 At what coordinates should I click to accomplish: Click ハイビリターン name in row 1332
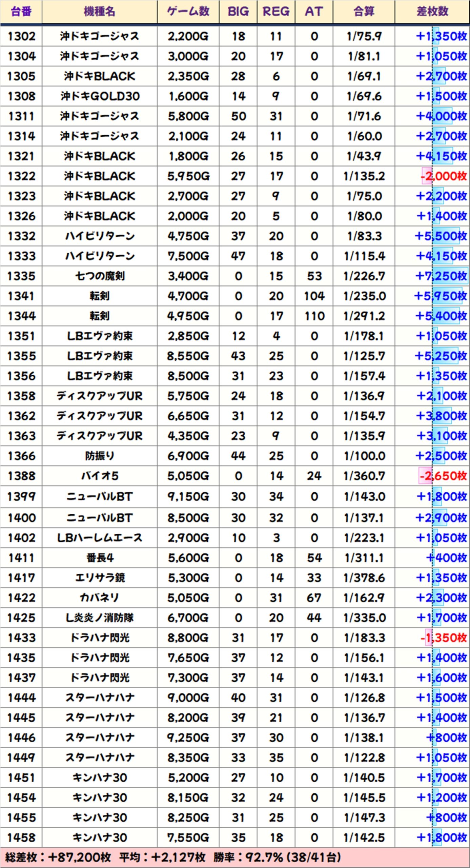(x=100, y=236)
